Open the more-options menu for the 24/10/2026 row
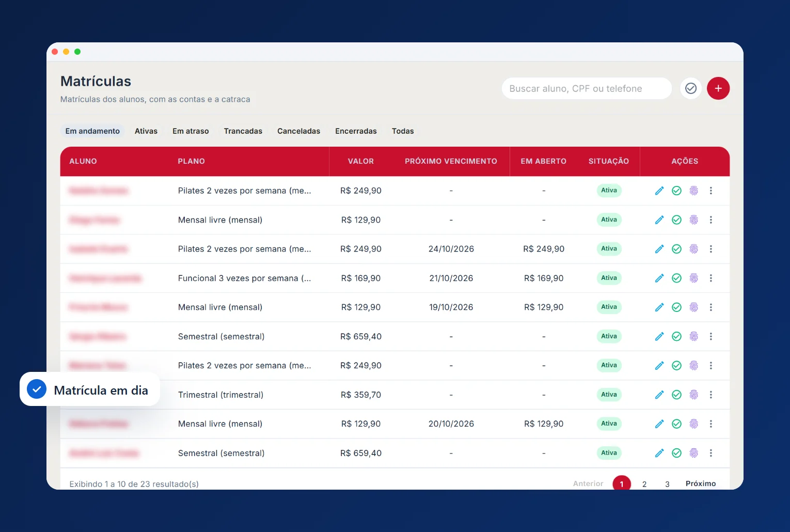This screenshot has height=532, width=790. pos(710,249)
